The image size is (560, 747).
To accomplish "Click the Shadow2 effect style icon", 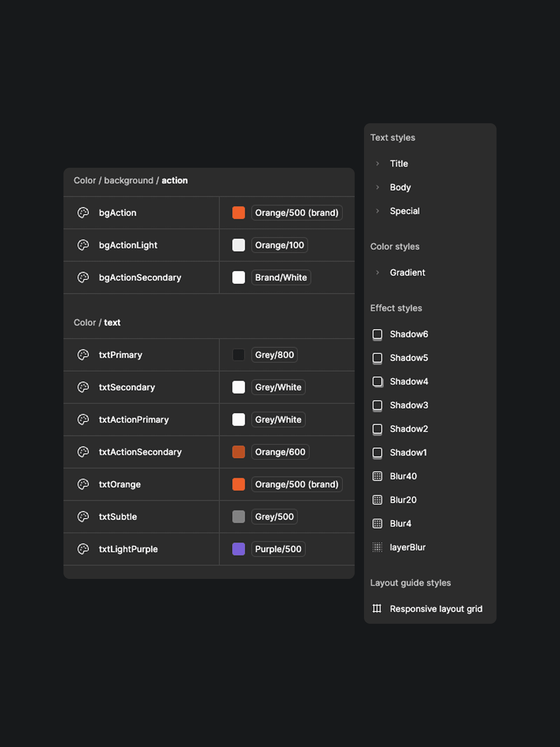I will point(377,429).
